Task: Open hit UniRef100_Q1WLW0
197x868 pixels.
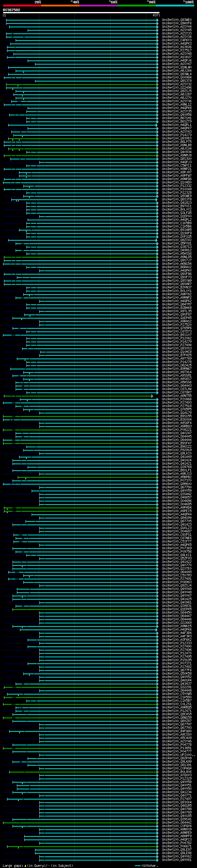Action: (x=176, y=67)
